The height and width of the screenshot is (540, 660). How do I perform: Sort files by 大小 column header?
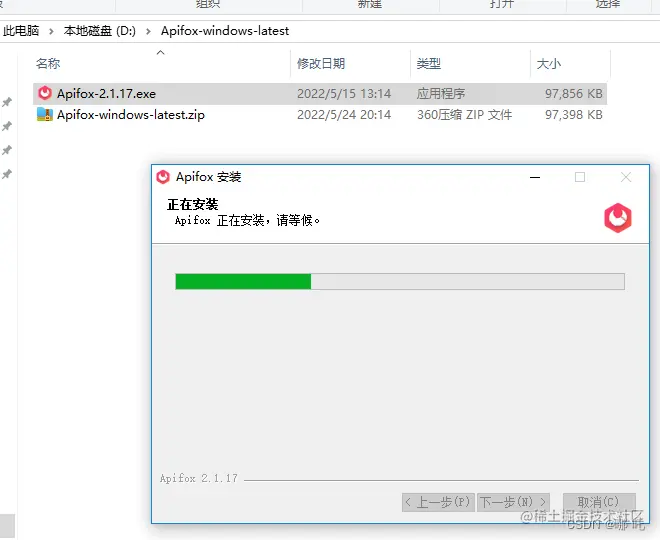coord(548,64)
